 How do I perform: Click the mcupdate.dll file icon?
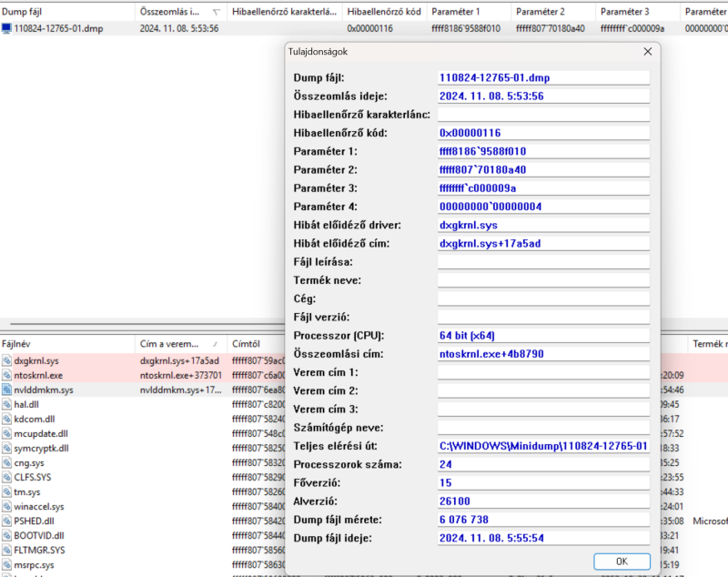click(x=6, y=433)
